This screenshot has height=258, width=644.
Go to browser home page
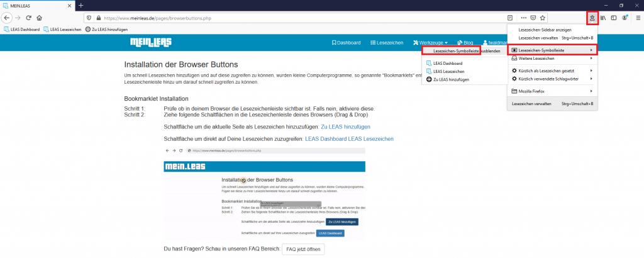[x=40, y=18]
